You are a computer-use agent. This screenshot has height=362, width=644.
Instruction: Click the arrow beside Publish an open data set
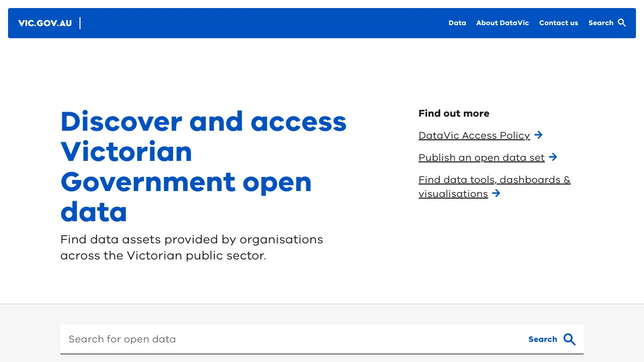[553, 157]
